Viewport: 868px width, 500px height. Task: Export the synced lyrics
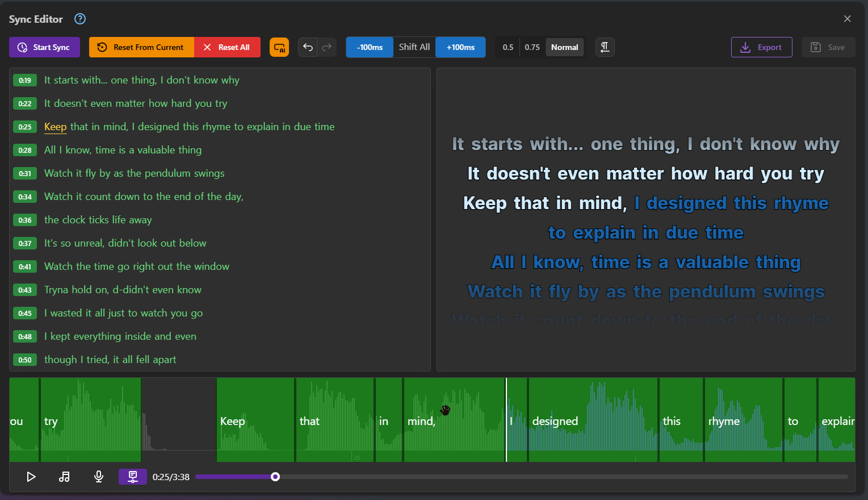coord(761,47)
